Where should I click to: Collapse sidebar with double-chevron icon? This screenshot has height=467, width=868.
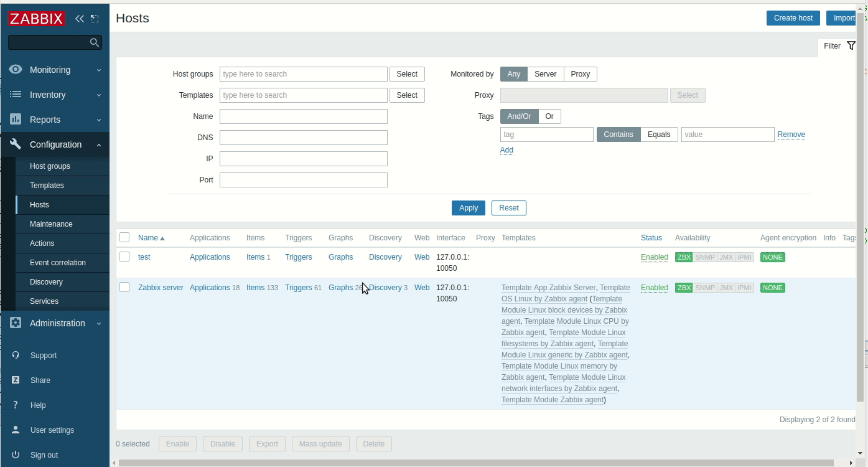tap(80, 19)
